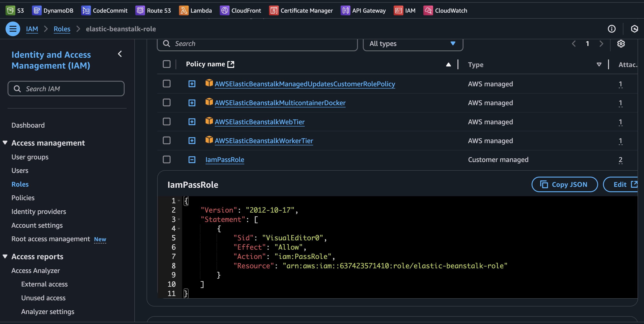Image resolution: width=644 pixels, height=324 pixels.
Task: Open the info panel icon
Action: click(x=611, y=29)
